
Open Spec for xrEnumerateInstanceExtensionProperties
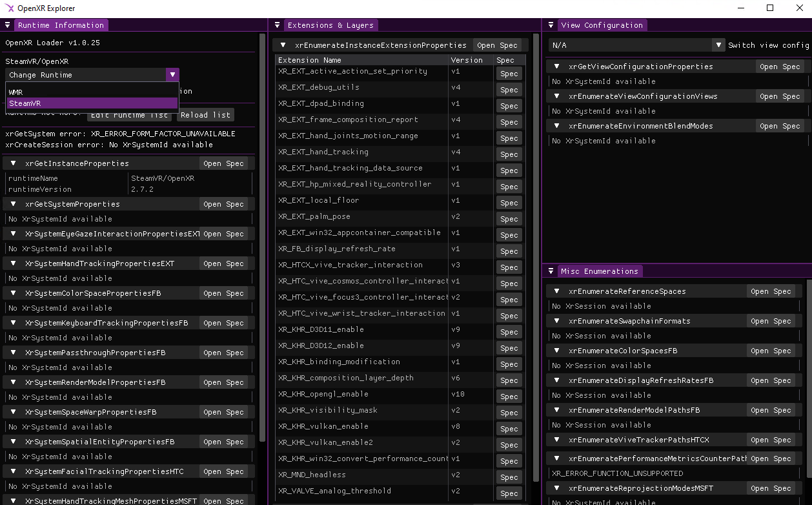tap(497, 46)
